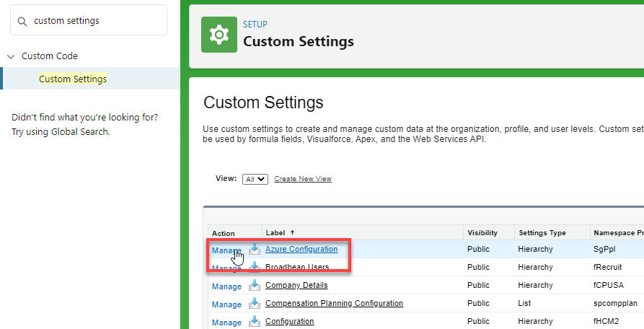Click the Create New View link

(x=303, y=179)
